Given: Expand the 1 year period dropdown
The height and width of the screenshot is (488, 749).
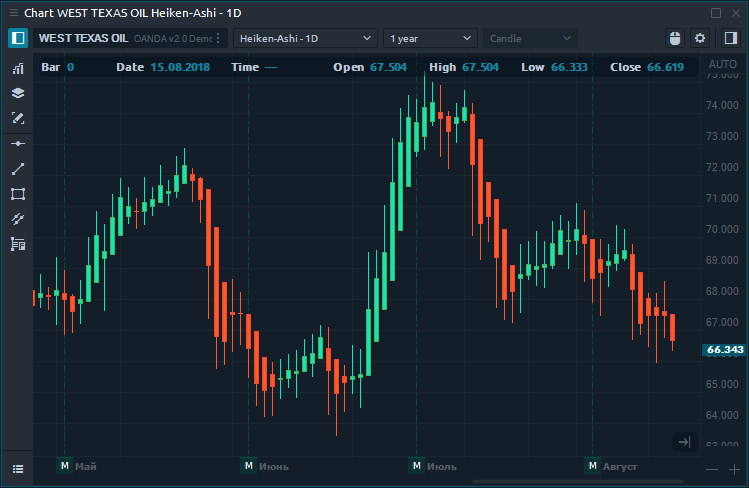Looking at the screenshot, I should (430, 38).
